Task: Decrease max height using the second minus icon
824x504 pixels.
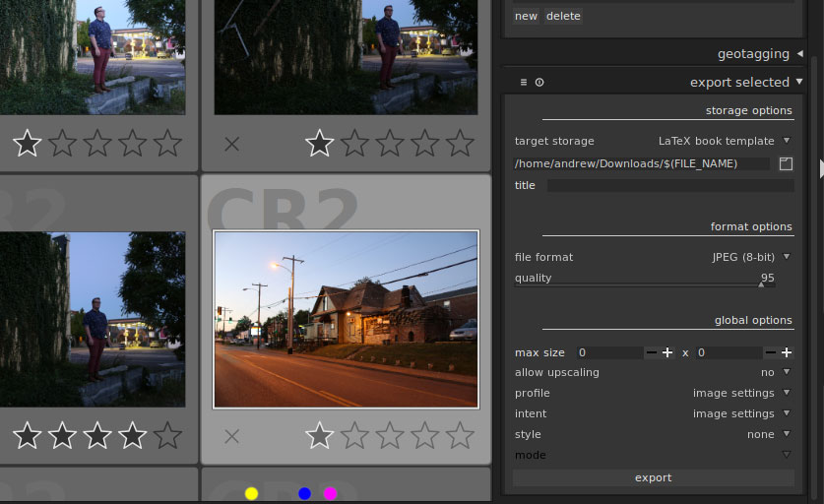Action: coord(770,352)
